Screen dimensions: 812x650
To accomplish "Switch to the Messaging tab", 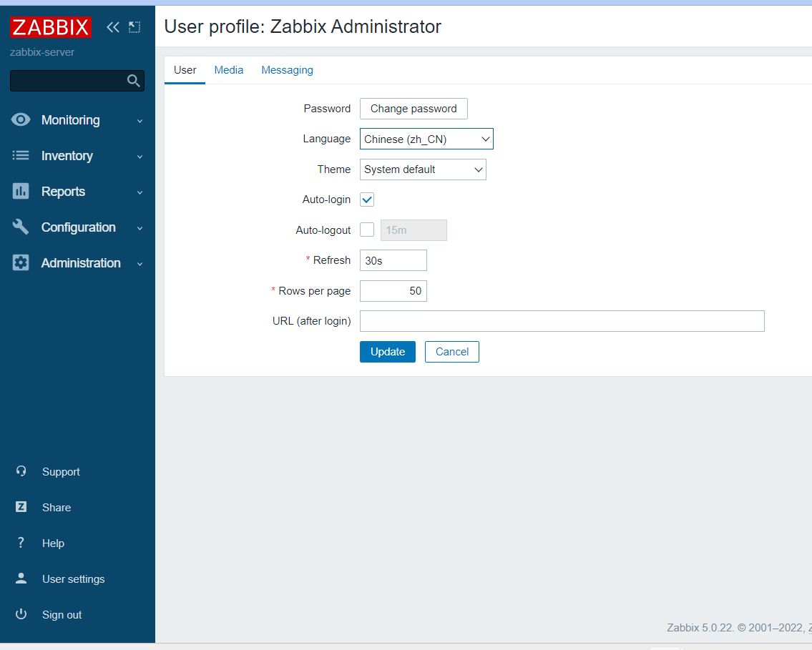I will click(287, 70).
